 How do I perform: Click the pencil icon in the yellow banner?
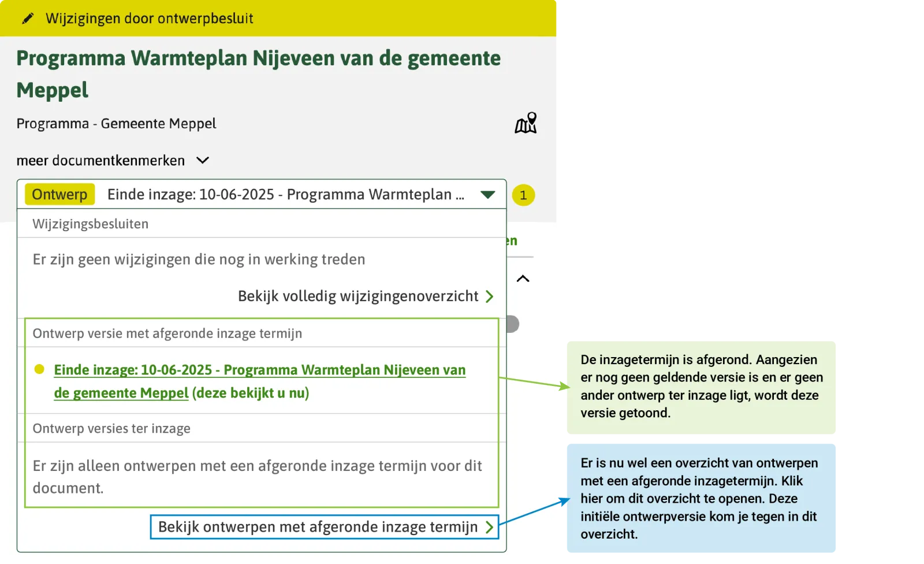pyautogui.click(x=26, y=18)
